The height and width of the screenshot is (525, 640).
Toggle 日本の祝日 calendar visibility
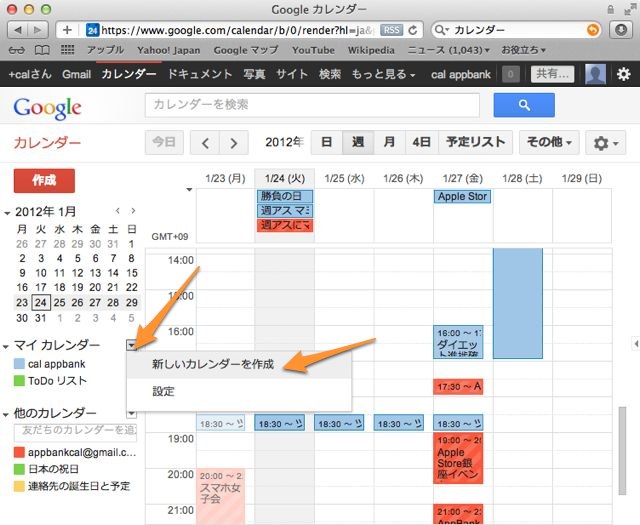click(19, 469)
